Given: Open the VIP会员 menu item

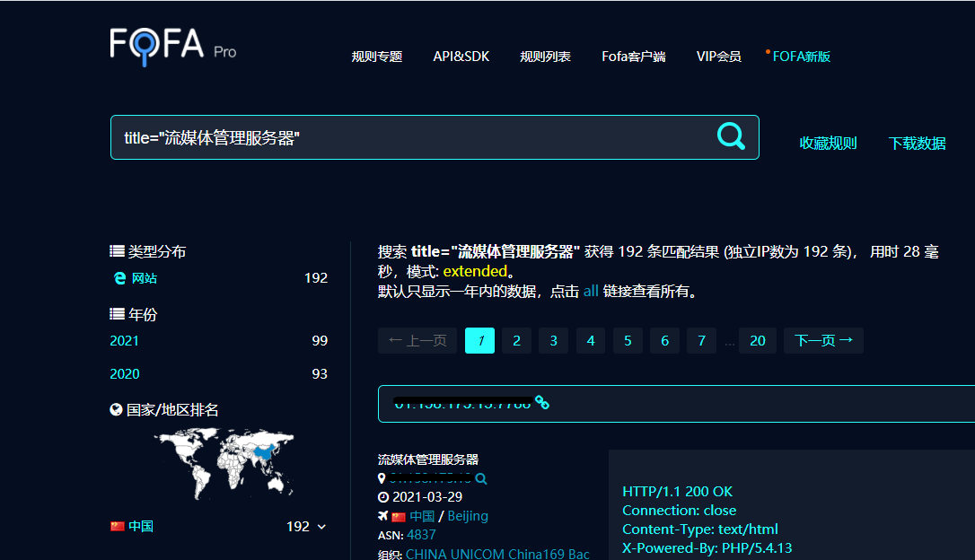Looking at the screenshot, I should click(x=719, y=57).
